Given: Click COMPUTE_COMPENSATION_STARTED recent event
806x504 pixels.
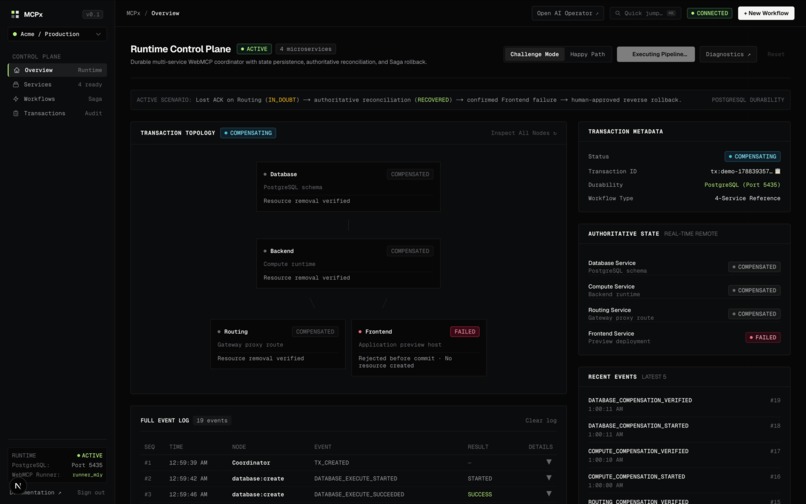Looking at the screenshot, I should click(x=684, y=481).
